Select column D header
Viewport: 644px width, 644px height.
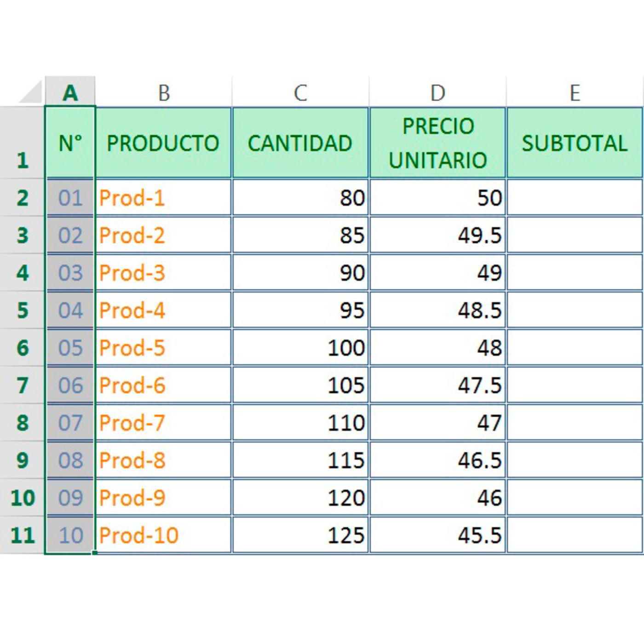click(437, 92)
